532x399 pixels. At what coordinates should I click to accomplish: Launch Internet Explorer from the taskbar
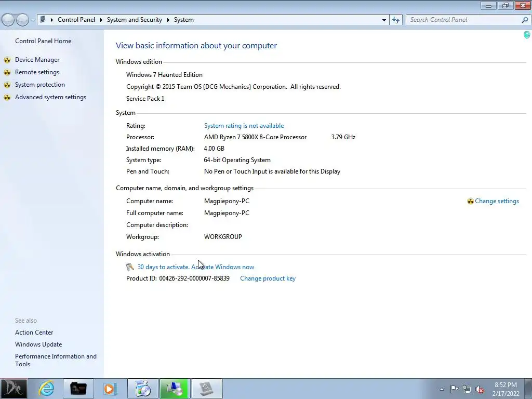coord(46,389)
